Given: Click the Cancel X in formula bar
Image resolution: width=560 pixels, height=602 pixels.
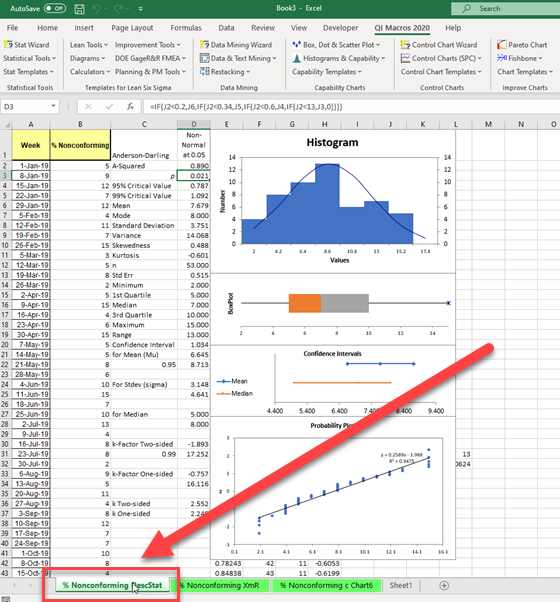Looking at the screenshot, I should pos(88,106).
